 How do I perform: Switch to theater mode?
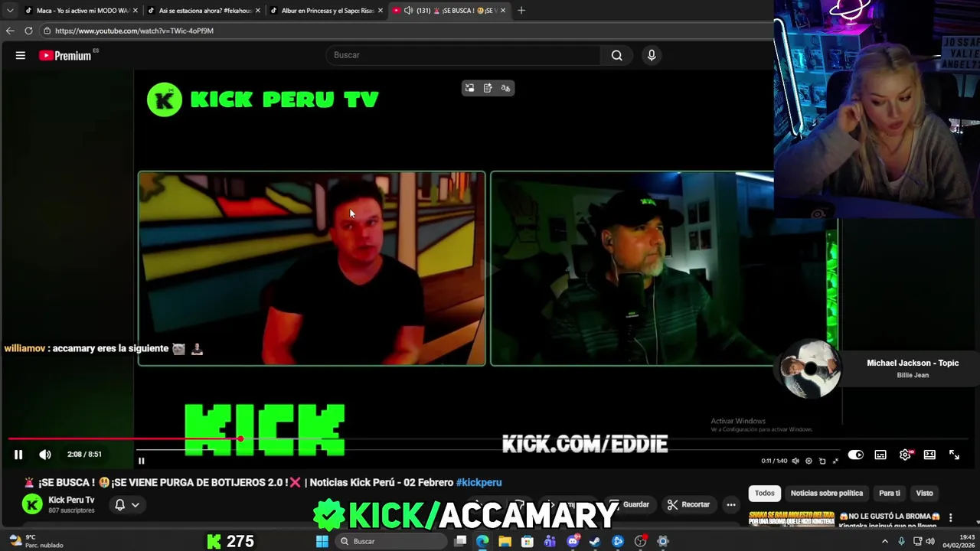tap(929, 455)
